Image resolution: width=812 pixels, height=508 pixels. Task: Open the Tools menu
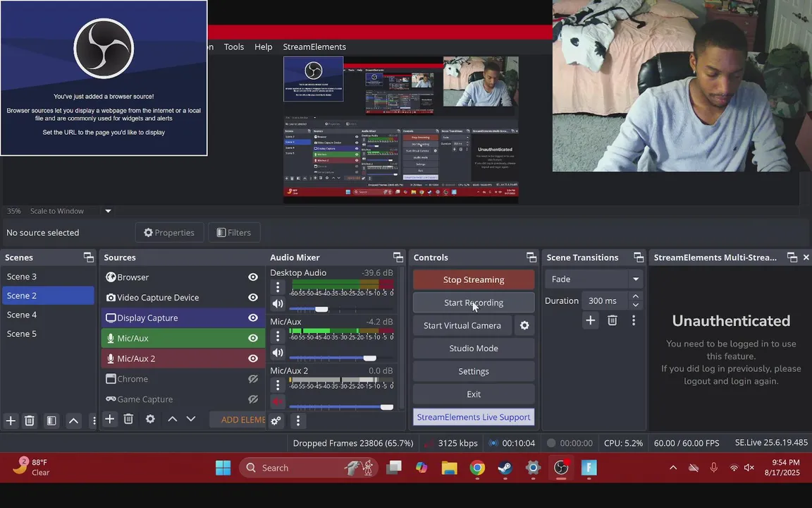pos(233,47)
